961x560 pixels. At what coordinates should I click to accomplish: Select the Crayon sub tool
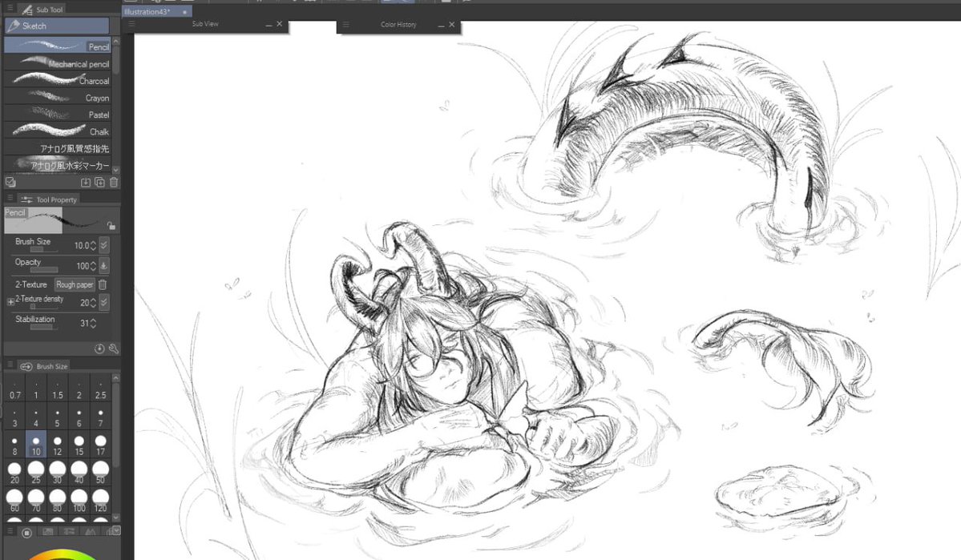point(58,97)
